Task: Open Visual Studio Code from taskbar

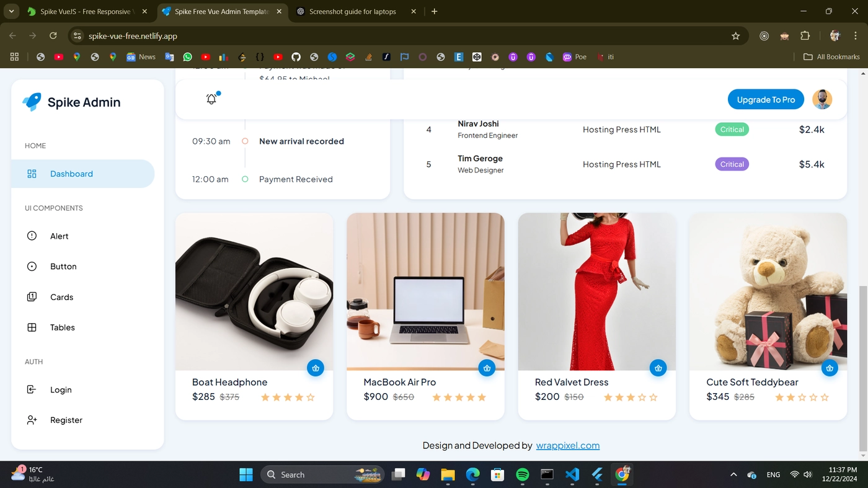Action: pos(572,474)
